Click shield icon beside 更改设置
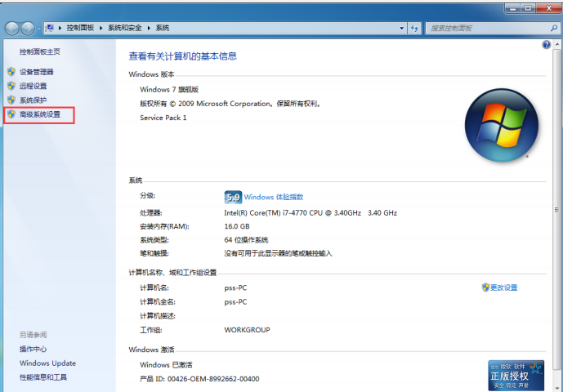Image resolution: width=563 pixels, height=392 pixels. click(x=485, y=287)
